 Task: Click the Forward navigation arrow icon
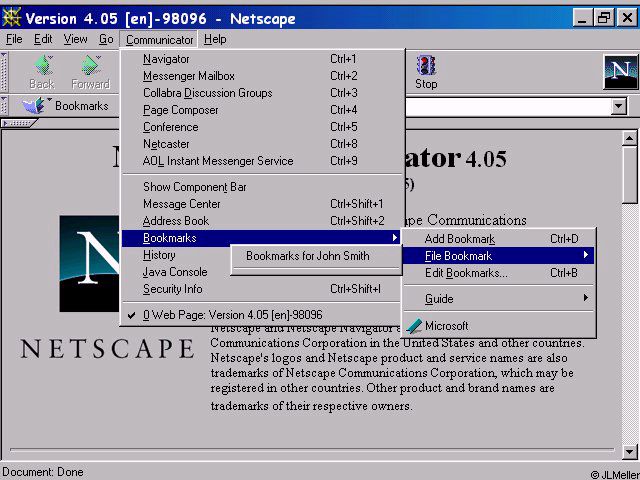click(90, 66)
